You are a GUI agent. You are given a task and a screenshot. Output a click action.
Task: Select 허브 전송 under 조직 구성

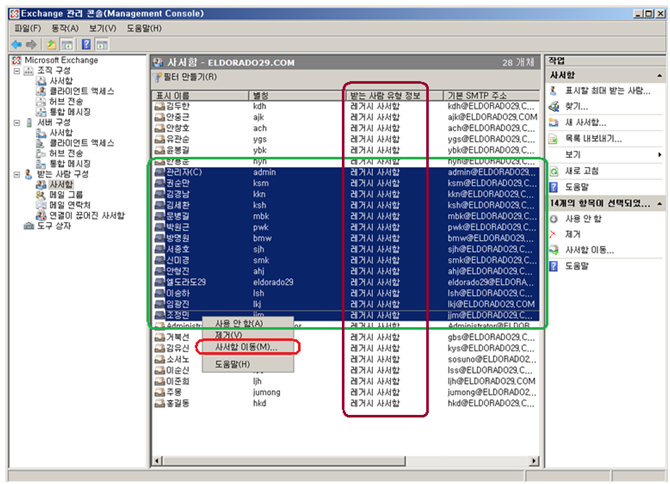66,101
